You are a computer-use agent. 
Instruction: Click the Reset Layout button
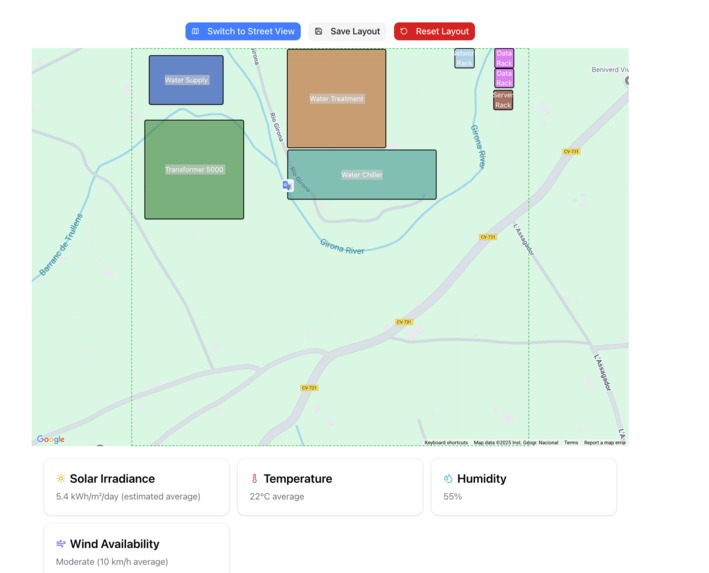point(434,31)
